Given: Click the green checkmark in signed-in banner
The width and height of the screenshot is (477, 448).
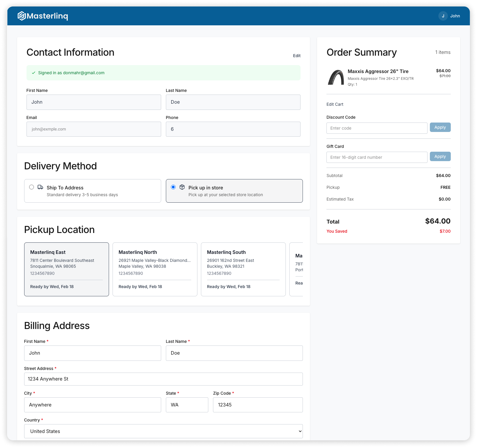Looking at the screenshot, I should point(34,73).
